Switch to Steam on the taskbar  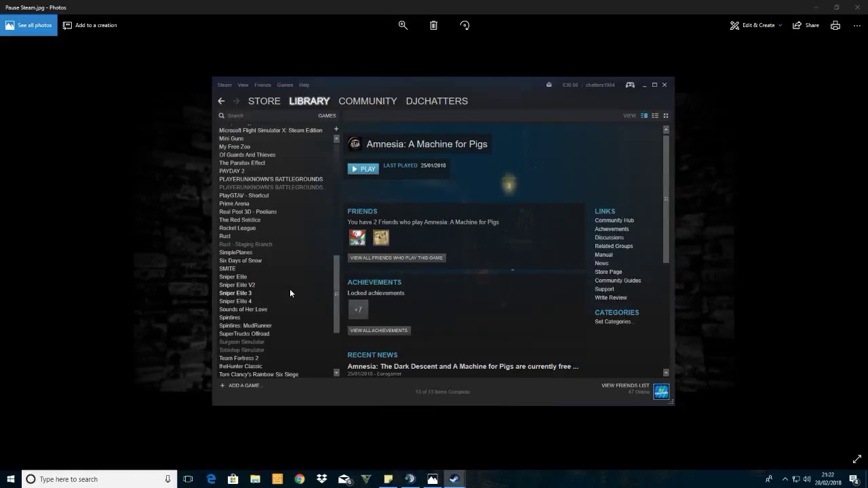coord(454,479)
